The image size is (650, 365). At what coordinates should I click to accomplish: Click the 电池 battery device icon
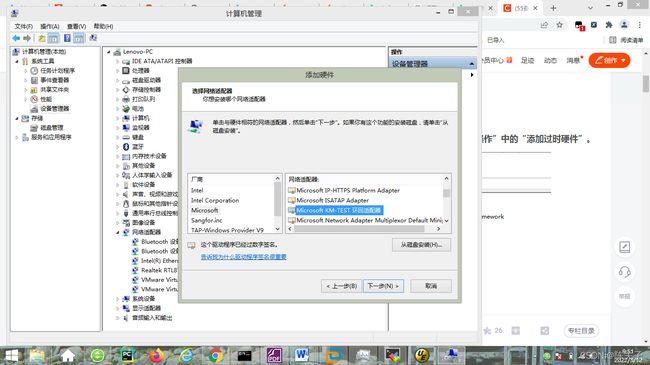[126, 109]
